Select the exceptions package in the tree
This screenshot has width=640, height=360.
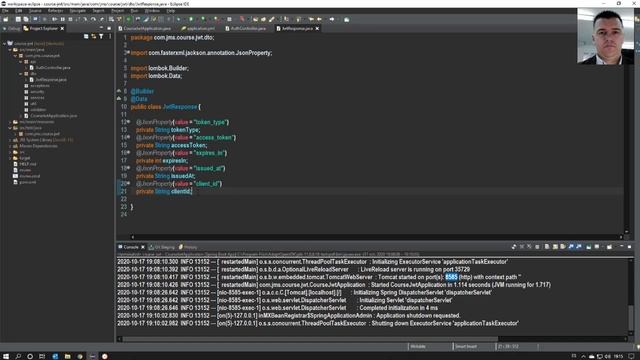coord(40,86)
